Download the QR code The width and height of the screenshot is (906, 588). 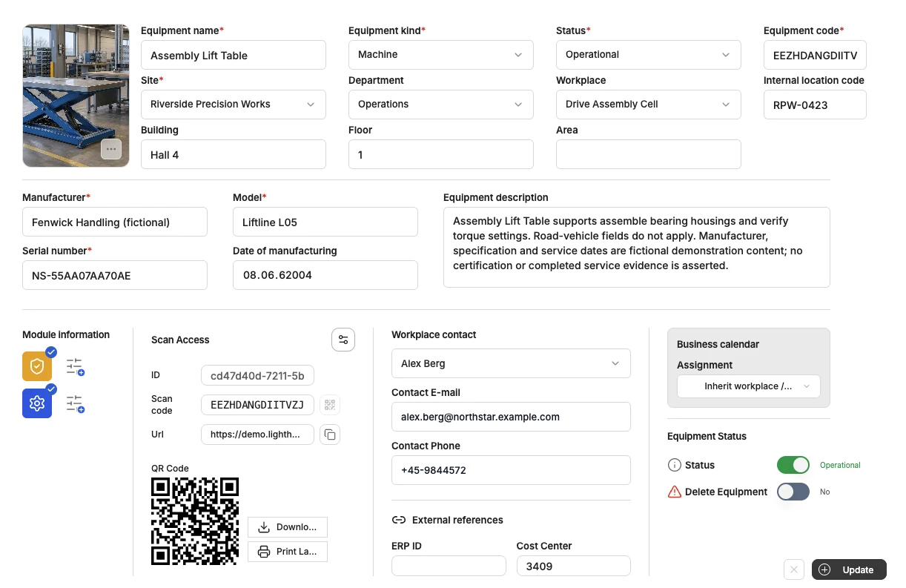tap(288, 527)
